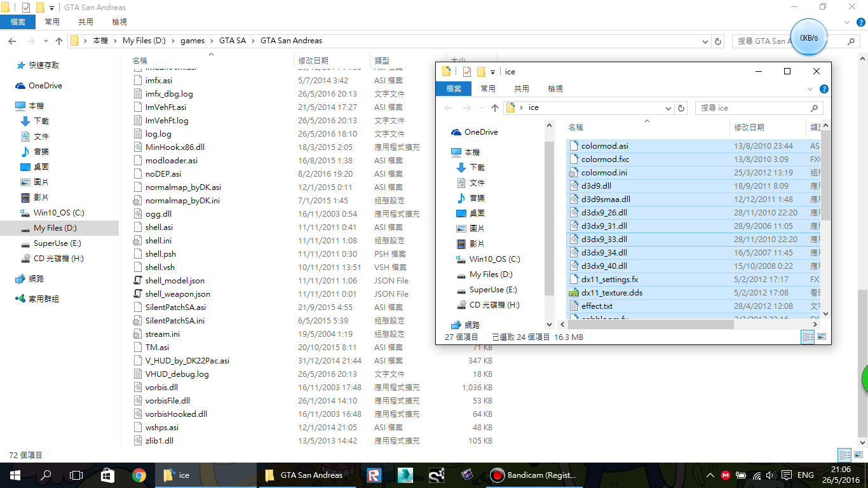Click the Windows Start button

point(15,475)
